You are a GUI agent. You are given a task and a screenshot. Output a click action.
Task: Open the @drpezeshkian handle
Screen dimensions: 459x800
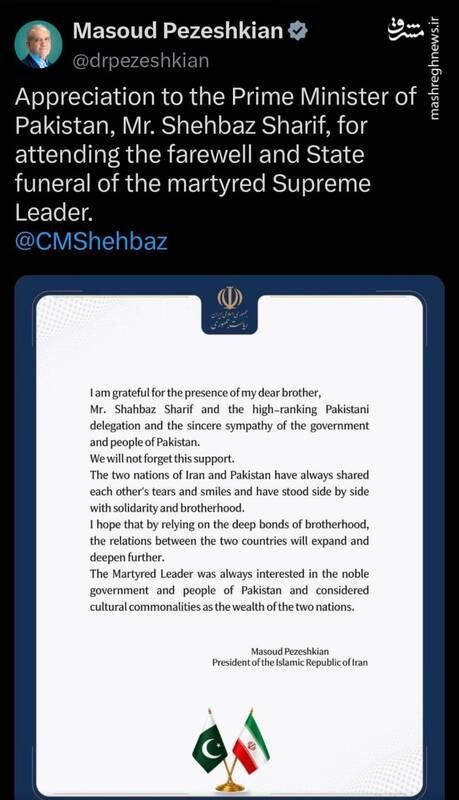pyautogui.click(x=141, y=61)
